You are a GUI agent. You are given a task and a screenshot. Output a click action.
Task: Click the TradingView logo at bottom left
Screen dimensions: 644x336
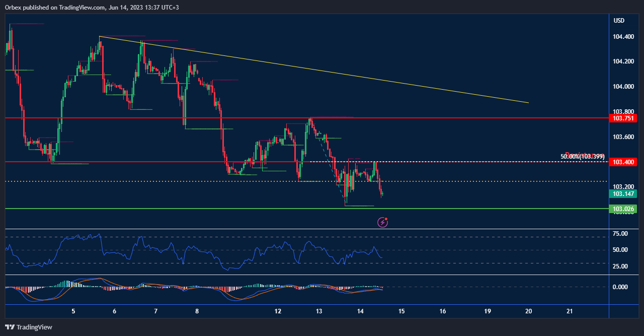pos(29,327)
